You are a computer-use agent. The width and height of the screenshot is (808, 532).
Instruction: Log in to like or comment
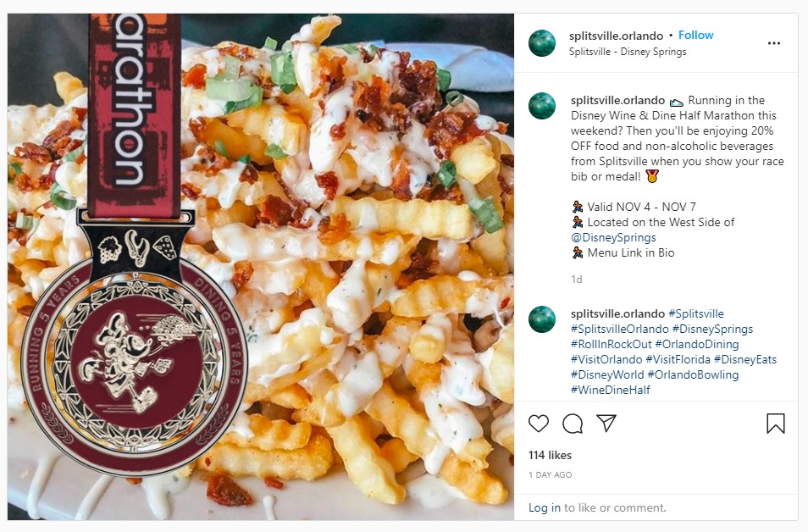(544, 507)
